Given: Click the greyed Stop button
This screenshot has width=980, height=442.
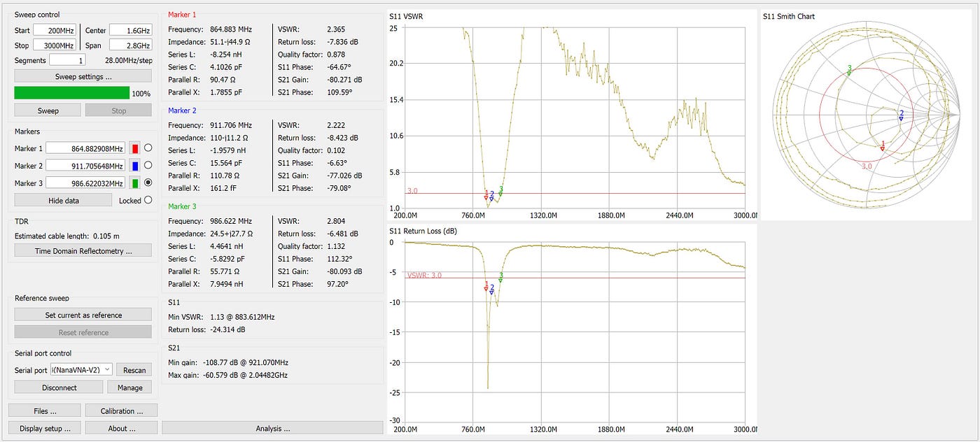Looking at the screenshot, I should click(118, 110).
